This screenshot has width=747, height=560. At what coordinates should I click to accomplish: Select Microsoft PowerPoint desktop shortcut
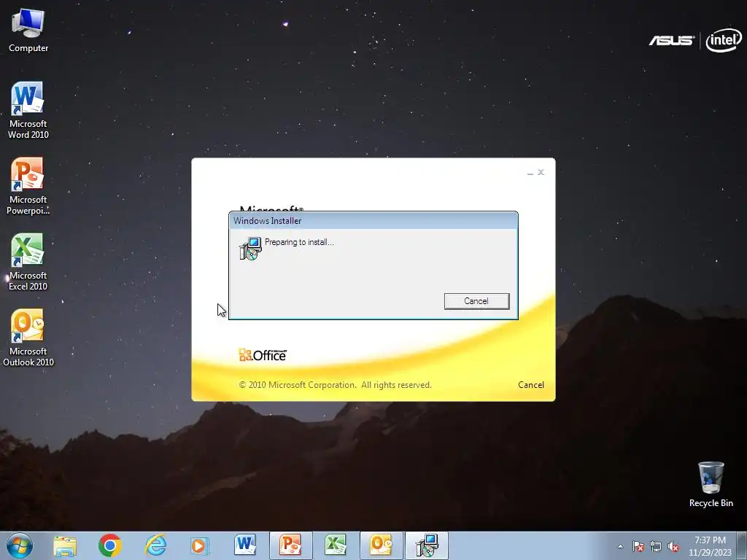(x=28, y=186)
